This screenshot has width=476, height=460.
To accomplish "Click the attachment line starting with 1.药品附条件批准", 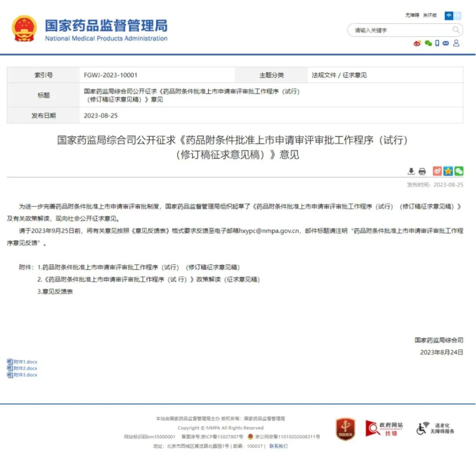I will [x=139, y=267].
